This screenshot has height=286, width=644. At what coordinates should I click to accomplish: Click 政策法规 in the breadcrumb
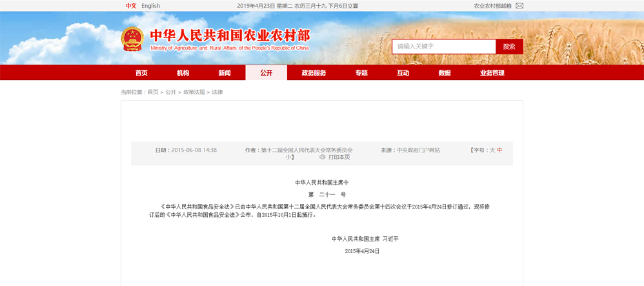pos(194,92)
